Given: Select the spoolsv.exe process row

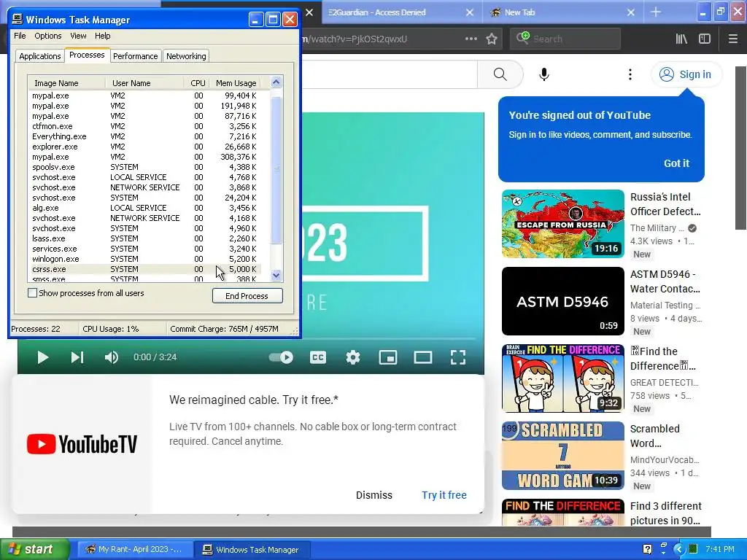Looking at the screenshot, I should pos(145,167).
